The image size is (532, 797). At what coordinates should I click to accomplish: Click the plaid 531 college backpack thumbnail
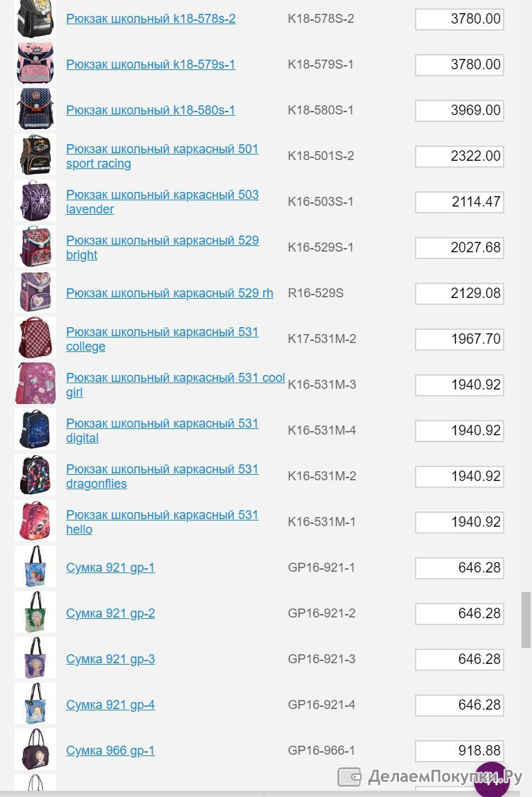point(35,338)
